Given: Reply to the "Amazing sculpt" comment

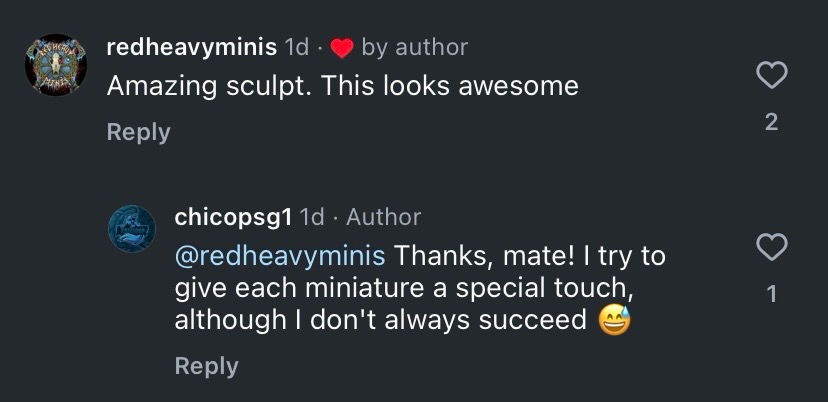Looking at the screenshot, I should click(138, 132).
